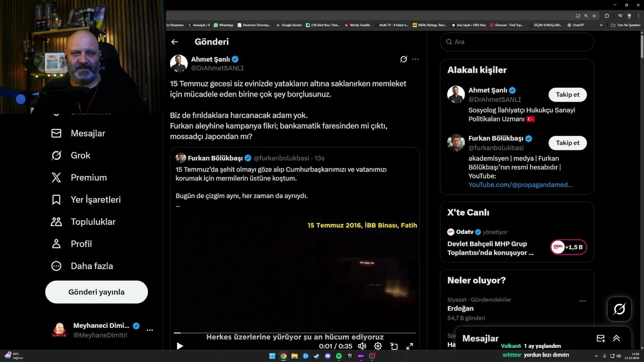This screenshot has height=362, width=644.
Task: Open the Ana Sayfa • HBO Max bookmark
Action: [x=468, y=25]
